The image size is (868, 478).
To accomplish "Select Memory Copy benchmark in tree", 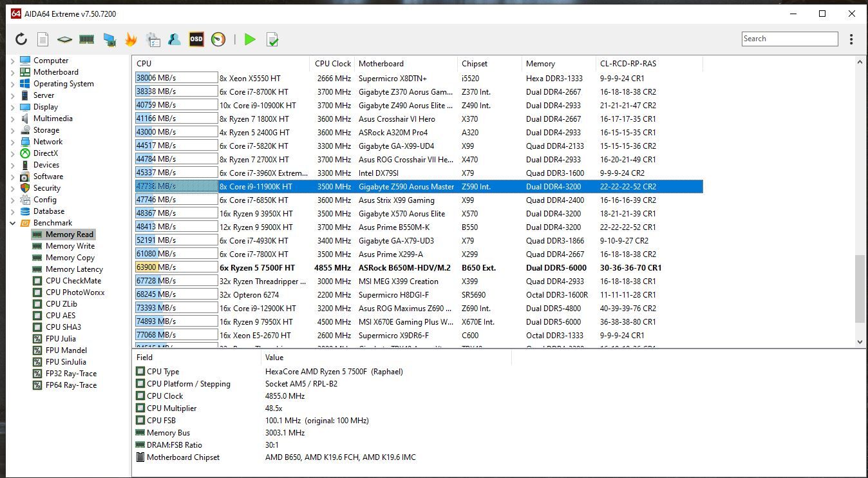I will coord(70,258).
